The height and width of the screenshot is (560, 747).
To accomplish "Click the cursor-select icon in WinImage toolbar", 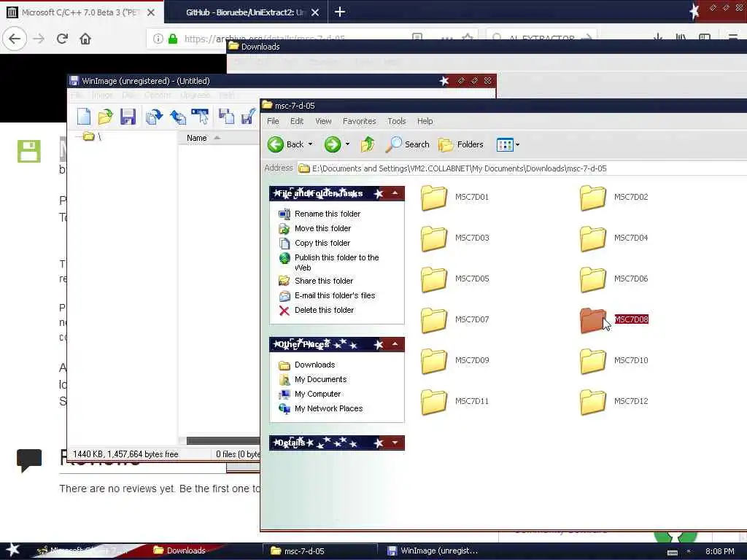I will tap(200, 117).
